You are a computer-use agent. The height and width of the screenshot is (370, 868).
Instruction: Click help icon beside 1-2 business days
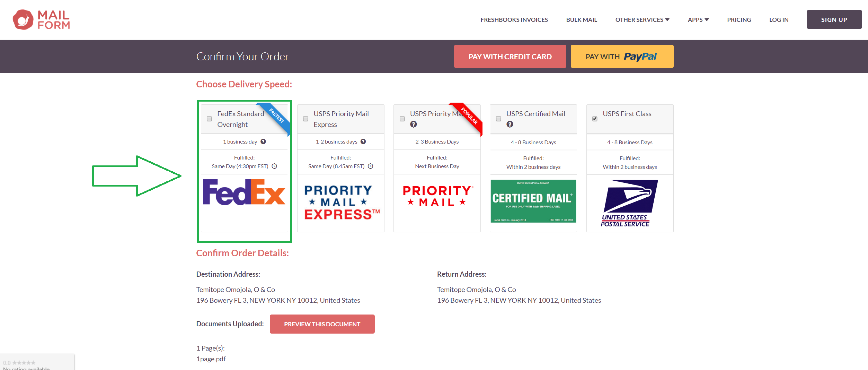(363, 141)
